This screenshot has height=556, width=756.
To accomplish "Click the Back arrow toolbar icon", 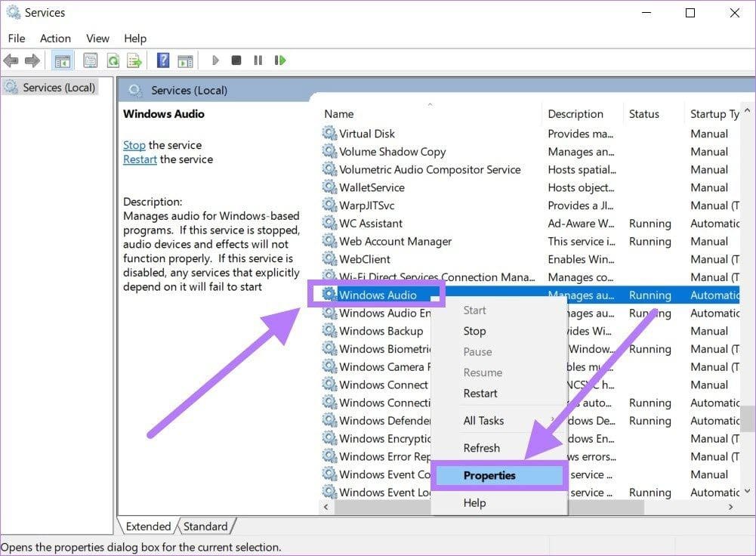I will point(11,60).
